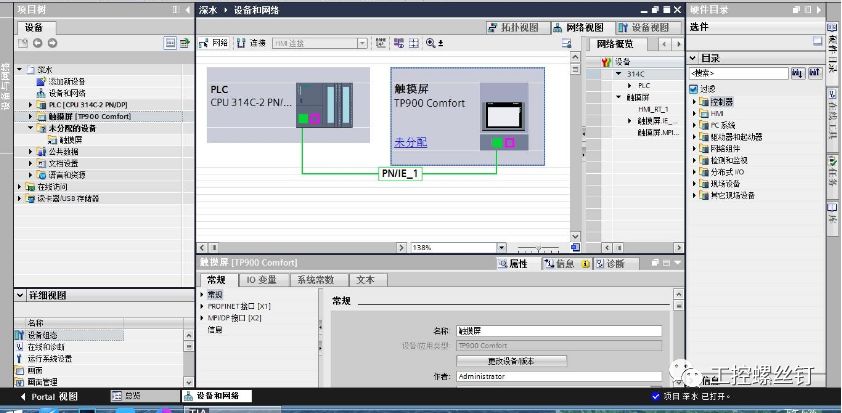Click the 更改设备/版本 button
Viewport: 842px width, 413px height.
click(x=511, y=361)
